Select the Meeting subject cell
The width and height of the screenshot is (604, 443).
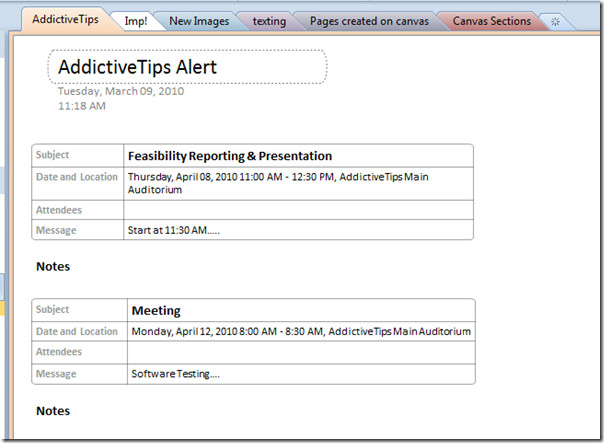301,310
